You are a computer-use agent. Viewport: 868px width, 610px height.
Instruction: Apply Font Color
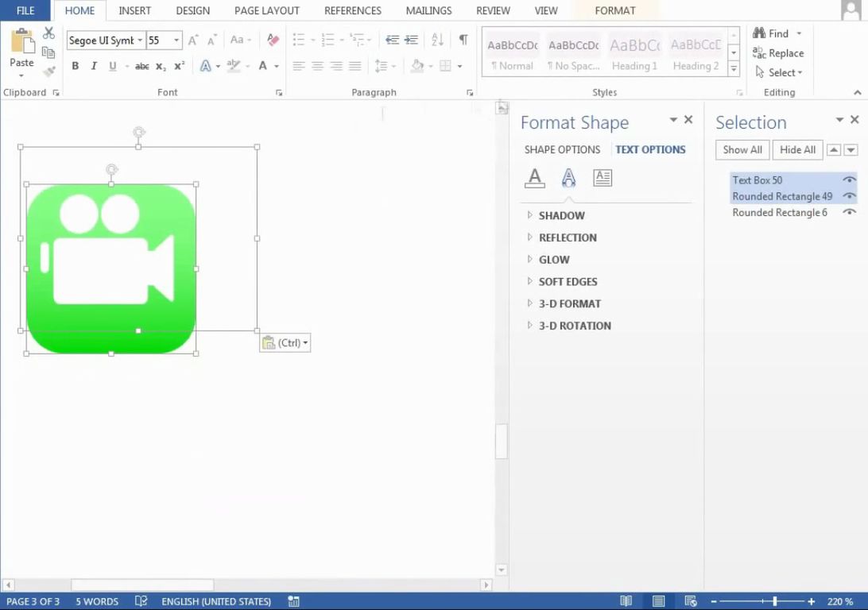(x=263, y=66)
